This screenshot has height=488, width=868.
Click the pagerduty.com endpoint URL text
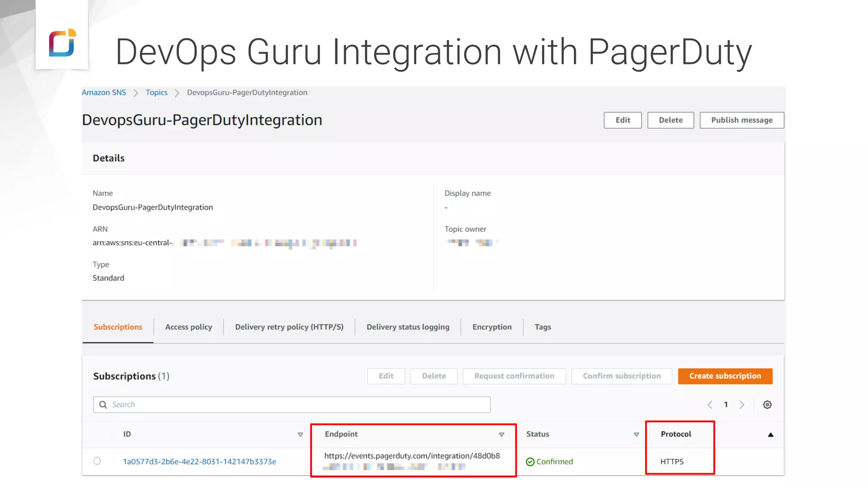click(x=412, y=456)
